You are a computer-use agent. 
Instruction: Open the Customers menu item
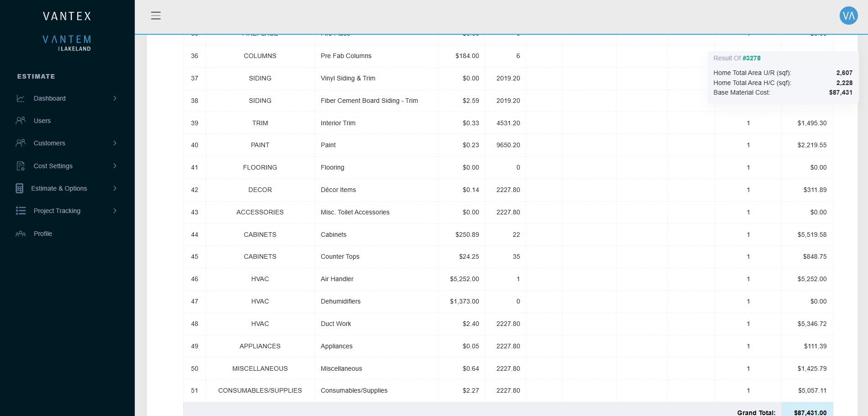tap(67, 143)
